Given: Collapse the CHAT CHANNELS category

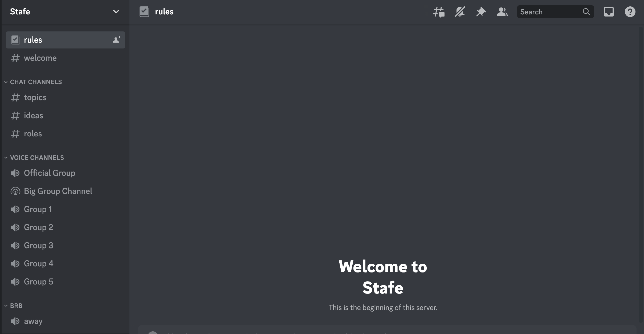Looking at the screenshot, I should coord(36,82).
